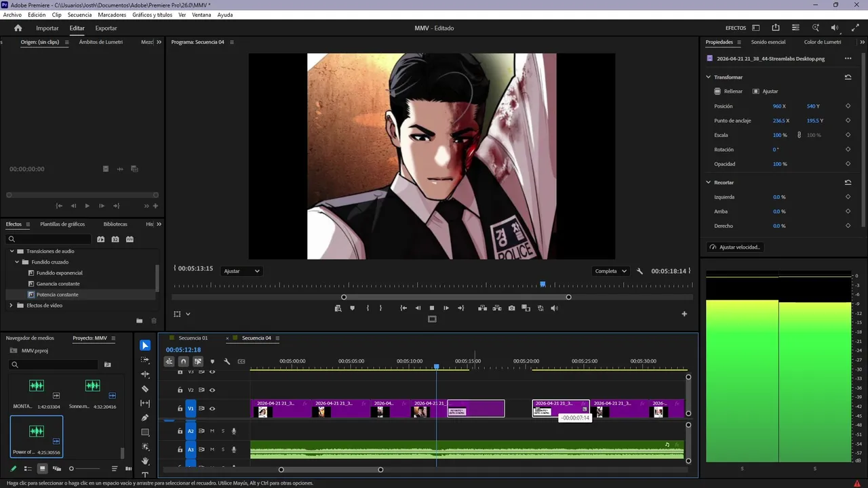This screenshot has height=488, width=868.
Task: Open Program monitor wrench settings
Action: pos(639,271)
